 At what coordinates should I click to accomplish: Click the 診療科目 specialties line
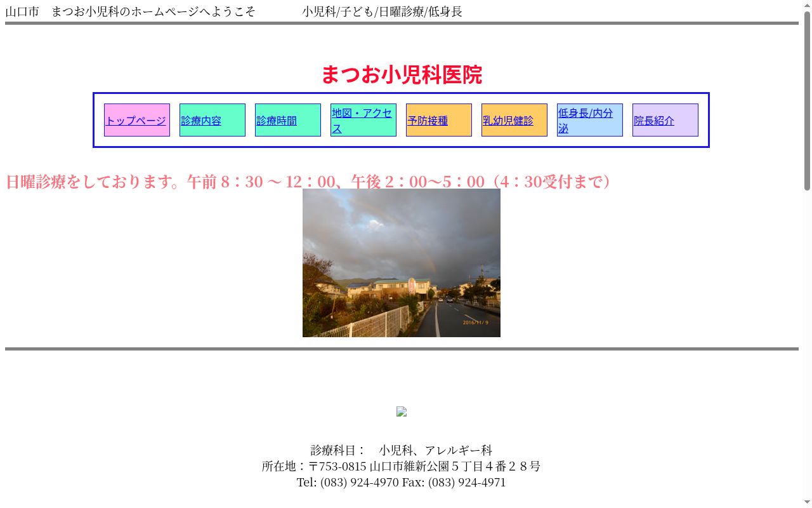pos(402,450)
